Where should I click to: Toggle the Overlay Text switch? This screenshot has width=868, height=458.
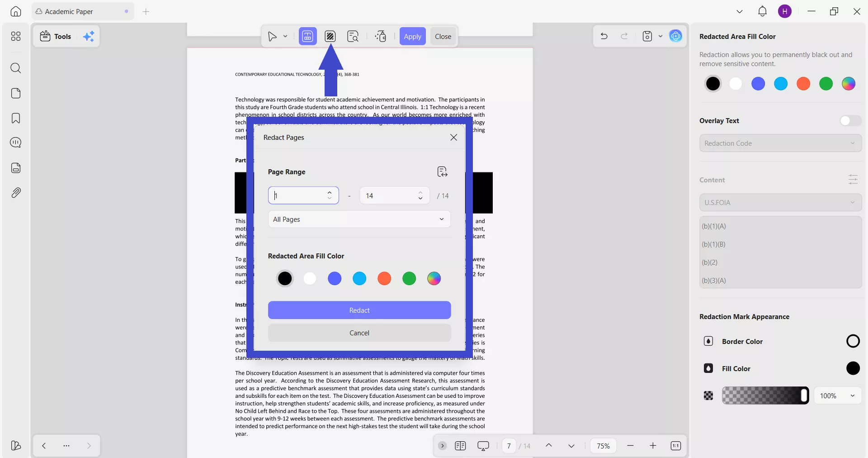coord(850,121)
